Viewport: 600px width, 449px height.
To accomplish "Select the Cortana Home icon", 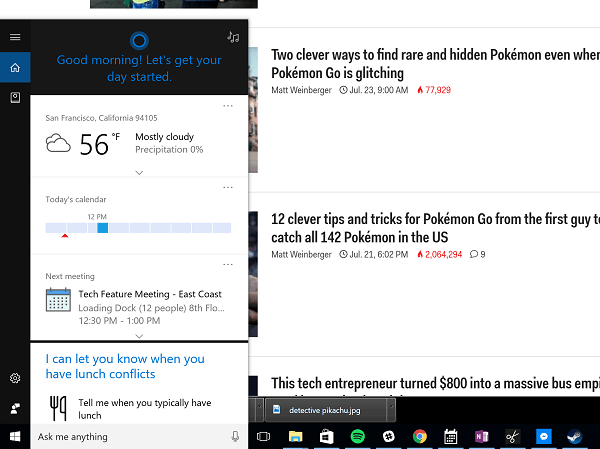I will pyautogui.click(x=15, y=67).
